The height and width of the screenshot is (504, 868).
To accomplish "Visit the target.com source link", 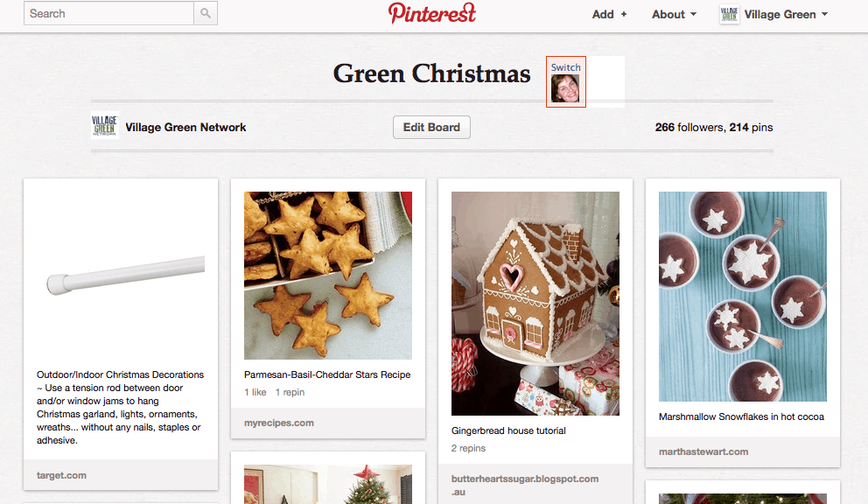I will [61, 475].
